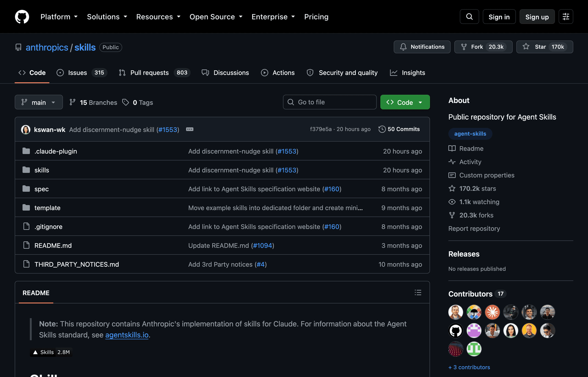Switch to the Discussions tab
The image size is (588, 377).
(x=225, y=72)
